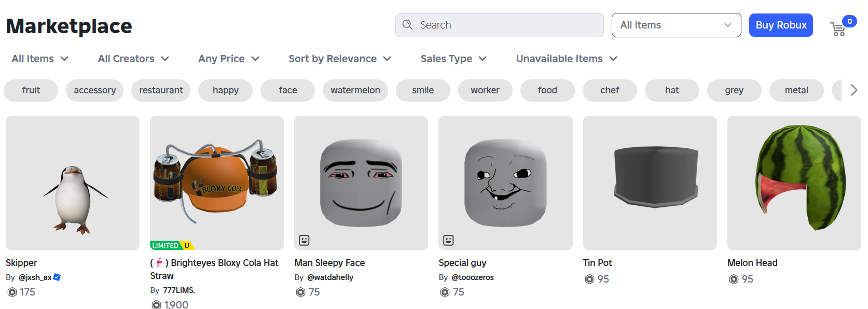Click emote badge on Man Sleepy Face
This screenshot has height=309, width=868.
pos(304,240)
